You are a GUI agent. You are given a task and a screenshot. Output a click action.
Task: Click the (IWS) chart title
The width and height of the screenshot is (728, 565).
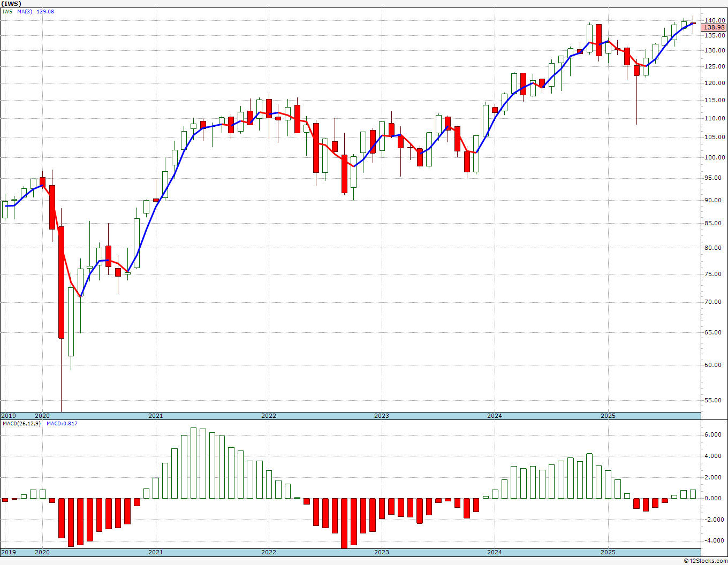(x=11, y=4)
